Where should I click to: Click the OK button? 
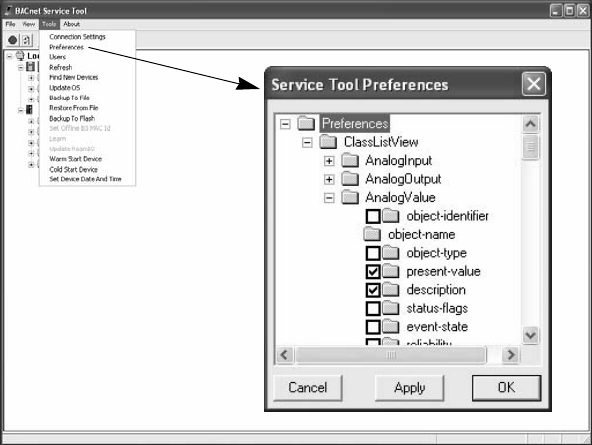(x=506, y=388)
